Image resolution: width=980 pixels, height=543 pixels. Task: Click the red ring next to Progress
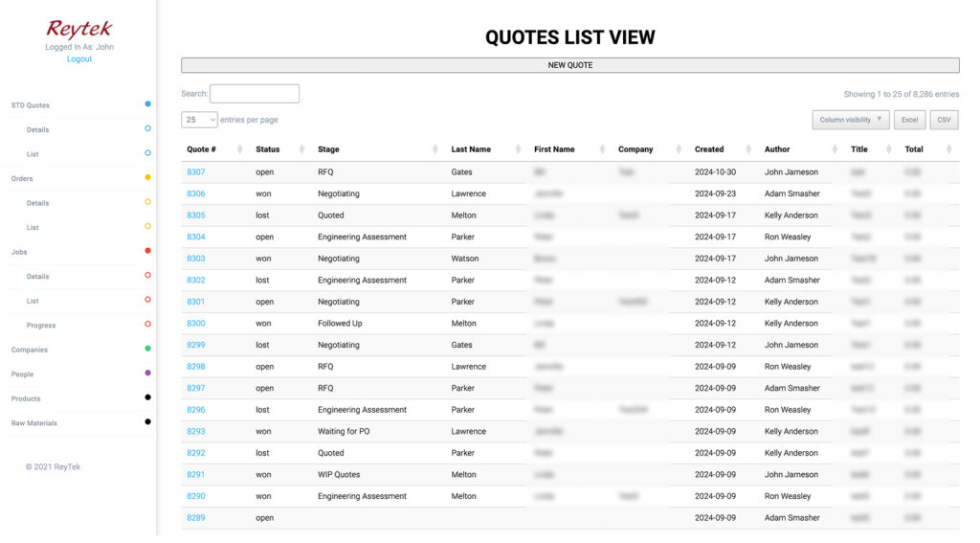[147, 324]
